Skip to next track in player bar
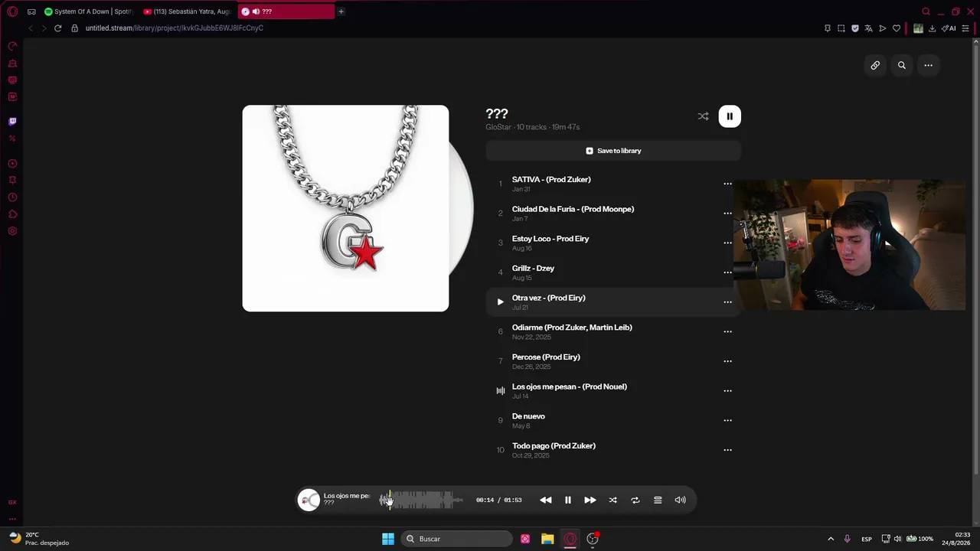Screen dimensions: 980x551 coord(590,500)
